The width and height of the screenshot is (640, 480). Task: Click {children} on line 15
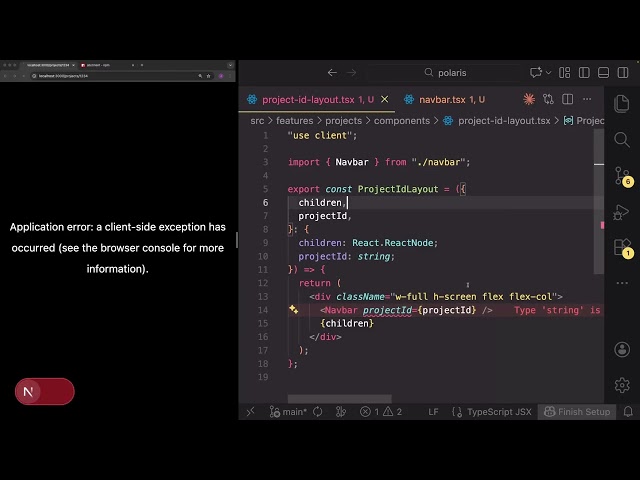pos(347,323)
